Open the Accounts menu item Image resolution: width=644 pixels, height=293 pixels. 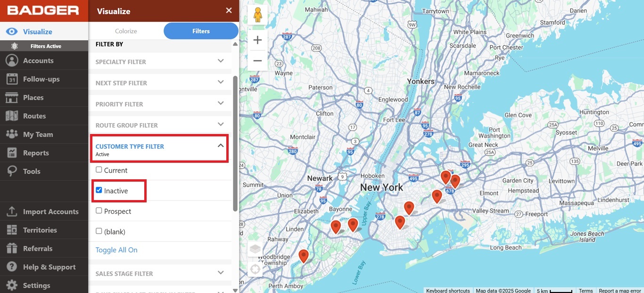coord(44,60)
